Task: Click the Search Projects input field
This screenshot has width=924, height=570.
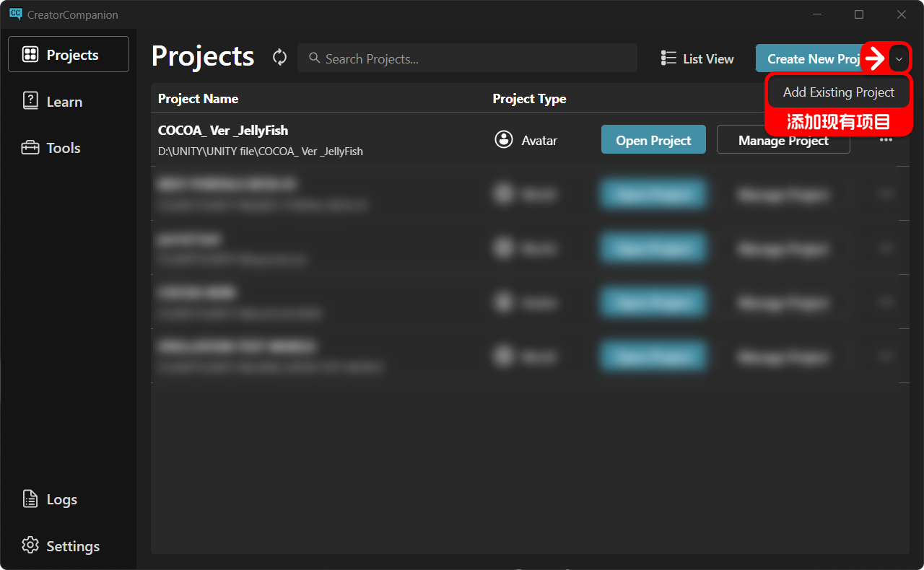Action: pos(468,58)
